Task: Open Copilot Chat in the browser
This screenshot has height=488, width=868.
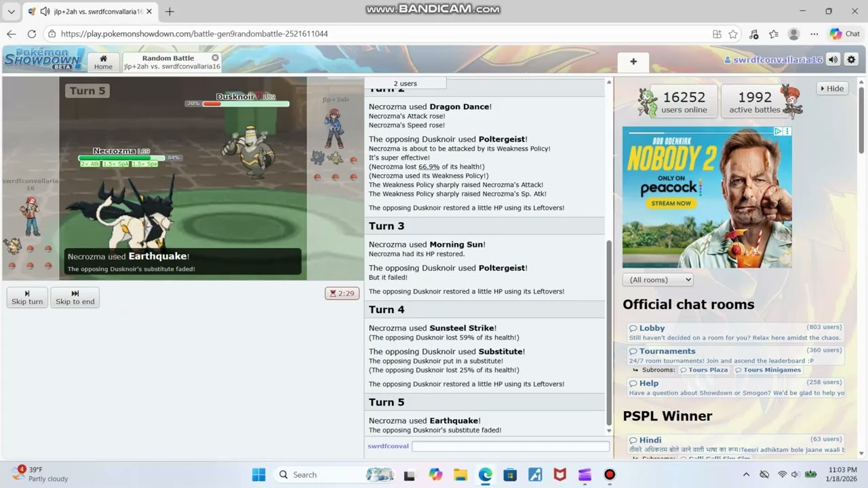Action: point(845,34)
